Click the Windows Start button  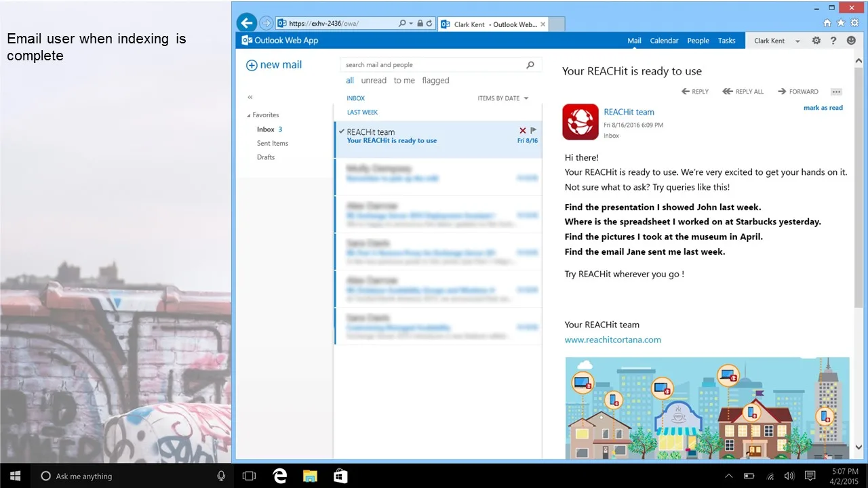point(15,476)
